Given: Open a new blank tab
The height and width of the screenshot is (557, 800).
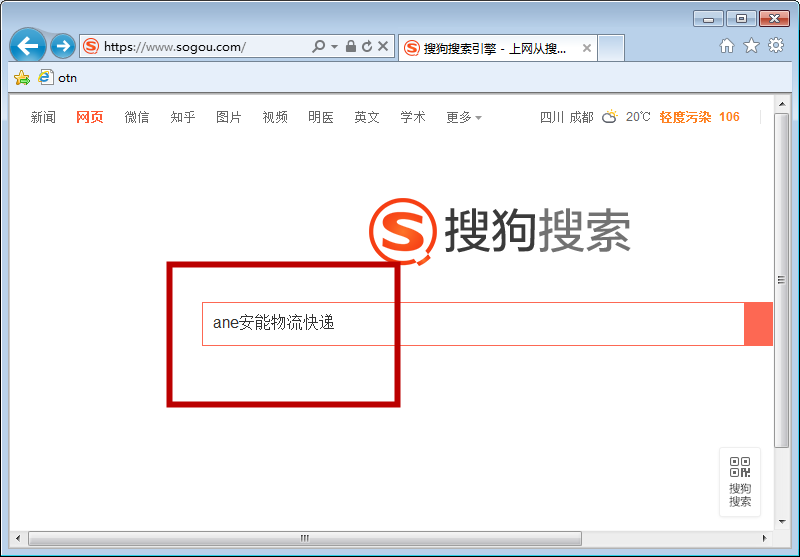Looking at the screenshot, I should coord(611,48).
